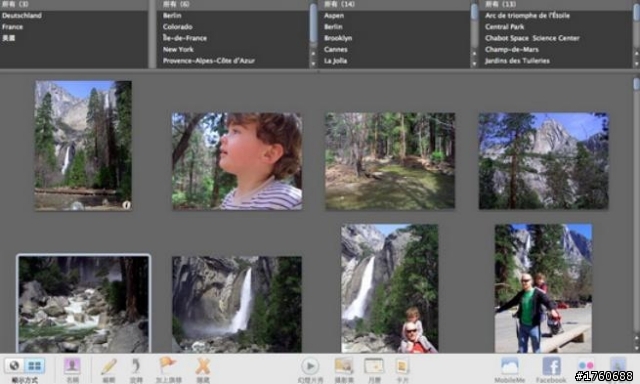Select Colorado in the state column
Image resolution: width=640 pixels, height=384 pixels.
click(x=178, y=27)
